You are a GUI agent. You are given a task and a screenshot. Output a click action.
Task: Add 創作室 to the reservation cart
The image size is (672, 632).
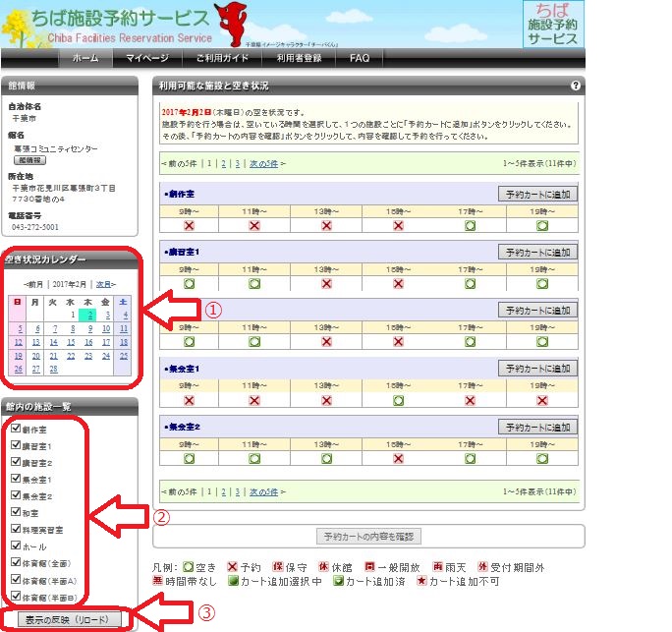pyautogui.click(x=537, y=195)
